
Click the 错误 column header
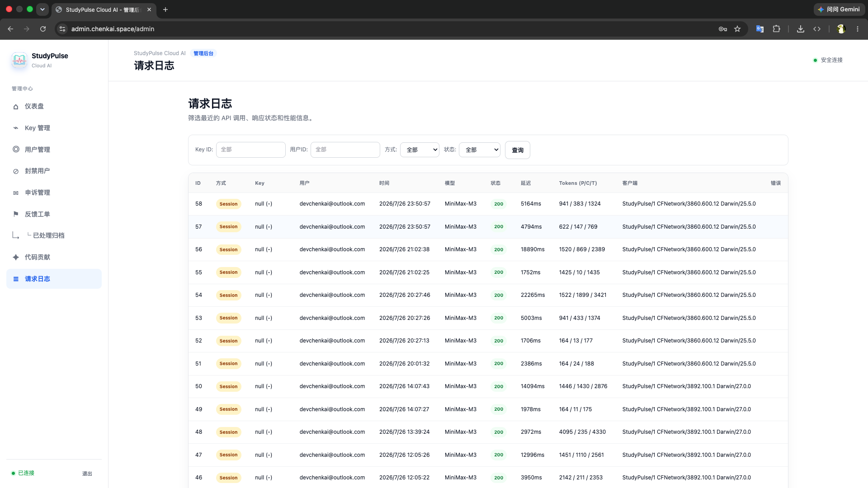click(776, 183)
